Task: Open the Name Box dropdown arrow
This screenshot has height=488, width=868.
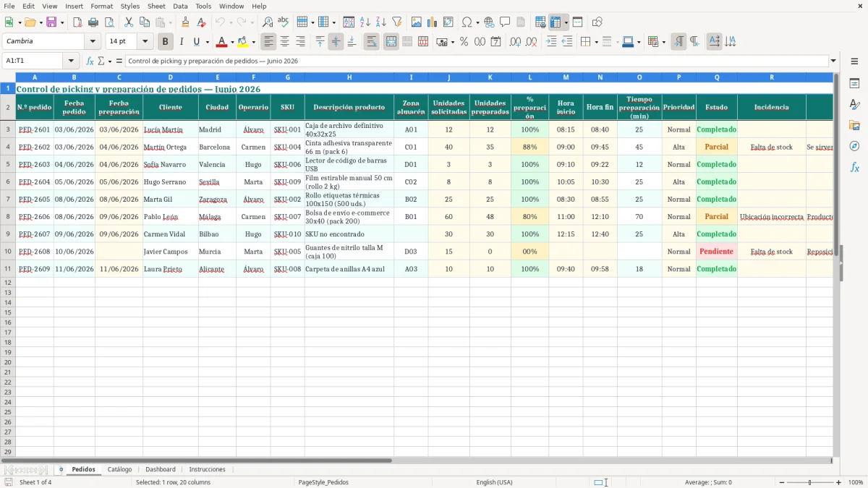Action: (71, 61)
